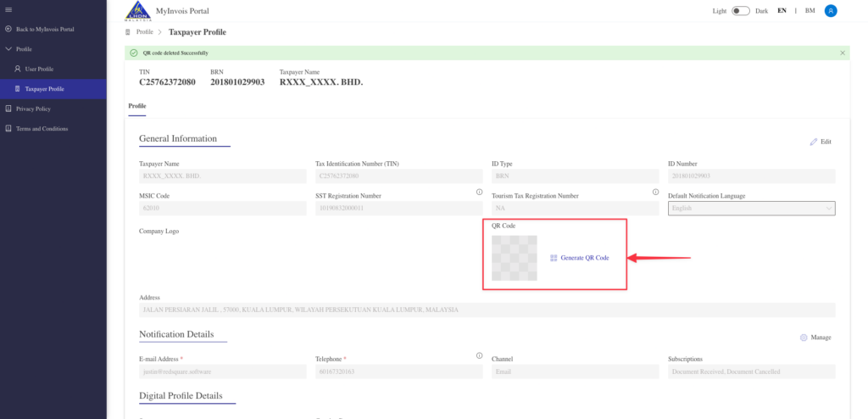Dismiss the QR code deleted notification
868x419 pixels.
pos(843,53)
